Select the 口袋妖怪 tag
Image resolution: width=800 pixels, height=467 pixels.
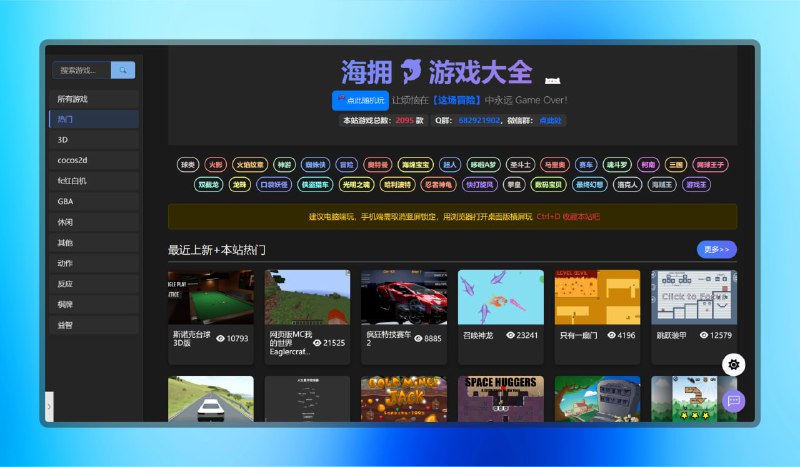click(274, 185)
